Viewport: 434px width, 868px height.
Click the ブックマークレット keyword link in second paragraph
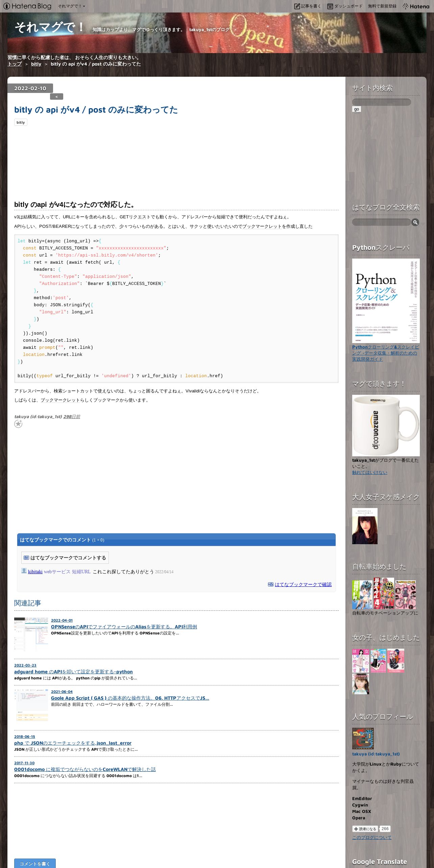pyautogui.click(x=262, y=226)
